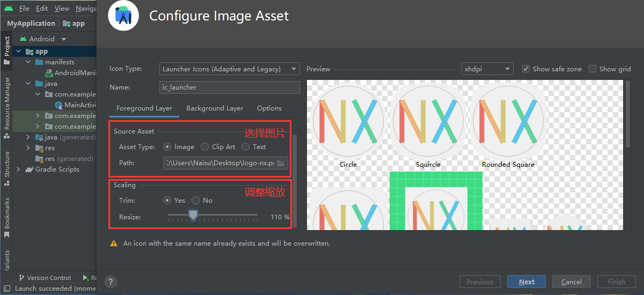Expand the res folder
644x295 pixels.
click(x=28, y=148)
